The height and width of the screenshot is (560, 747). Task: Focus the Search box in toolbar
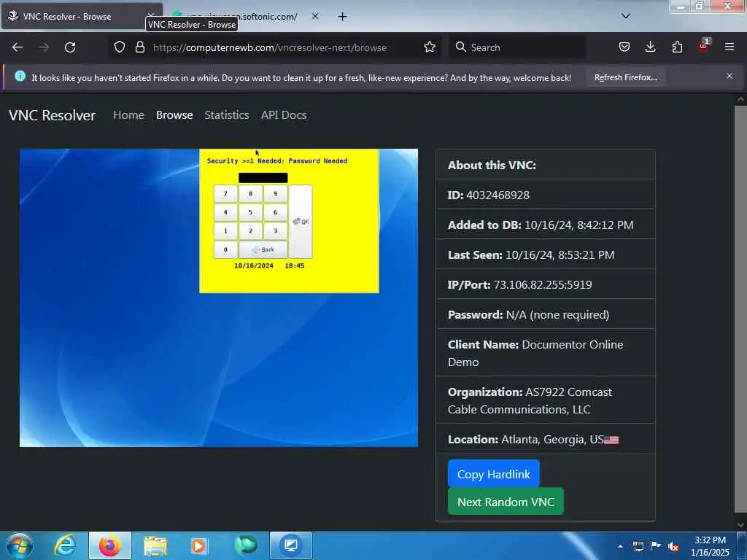[517, 47]
